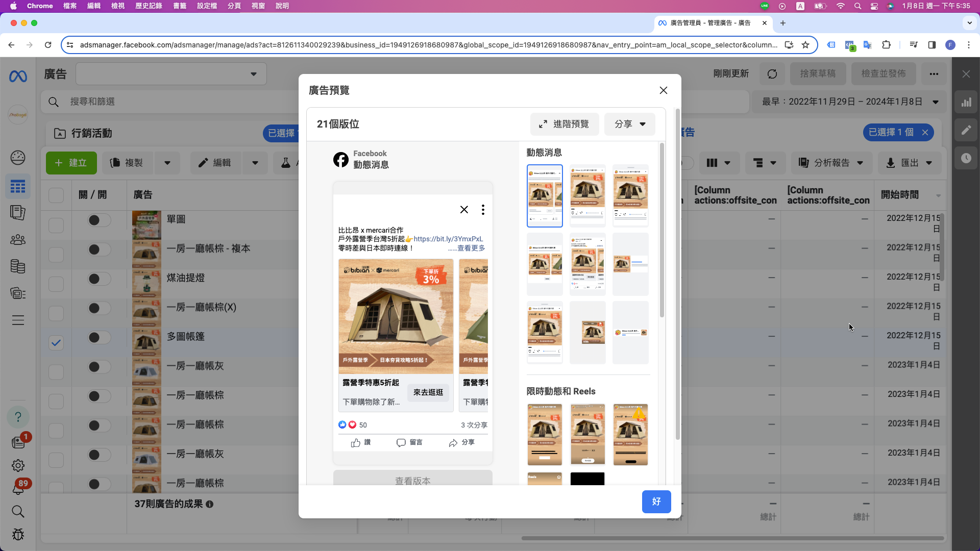Check the 一房一廳帳棕 - 複本 row checkbox
The image size is (980, 551).
56,255
